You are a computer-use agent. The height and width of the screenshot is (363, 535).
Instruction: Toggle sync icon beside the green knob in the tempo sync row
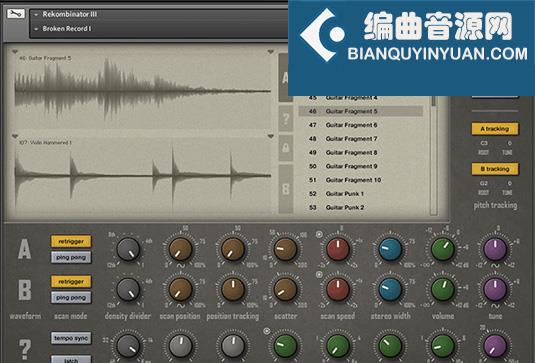tap(267, 331)
